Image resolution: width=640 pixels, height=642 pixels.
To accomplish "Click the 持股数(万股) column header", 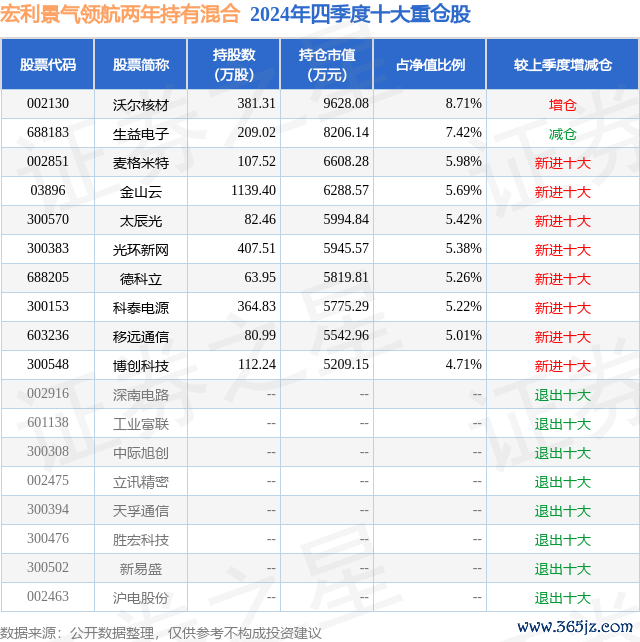I will coord(234,65).
